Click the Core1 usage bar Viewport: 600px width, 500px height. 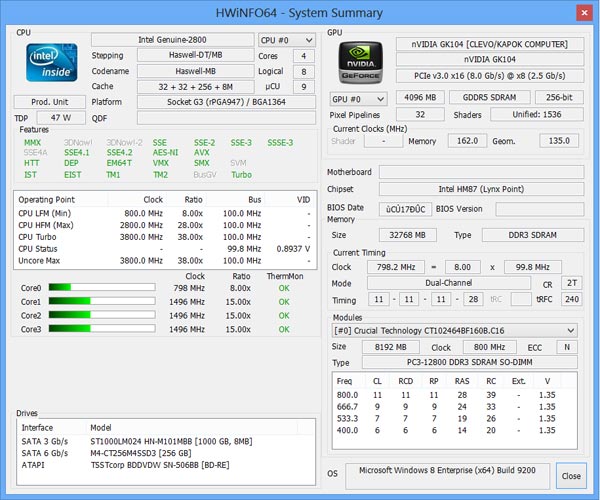(x=102, y=301)
